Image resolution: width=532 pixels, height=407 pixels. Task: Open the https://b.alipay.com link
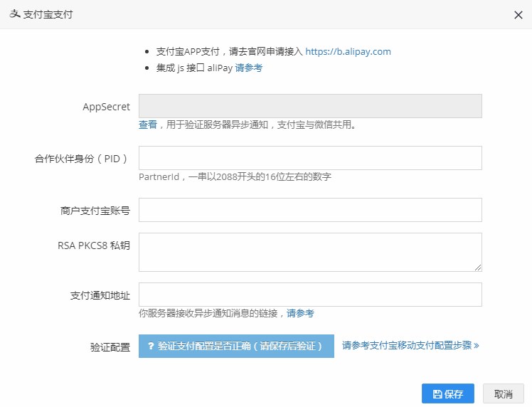pyautogui.click(x=348, y=52)
